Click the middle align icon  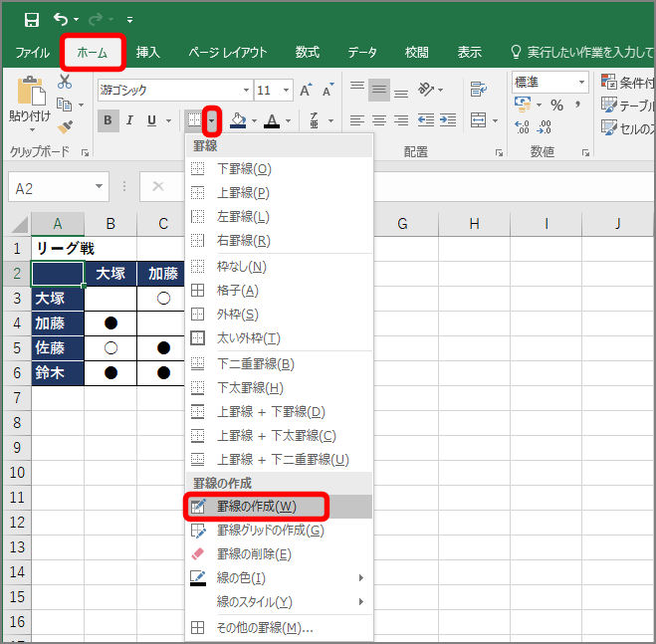379,90
